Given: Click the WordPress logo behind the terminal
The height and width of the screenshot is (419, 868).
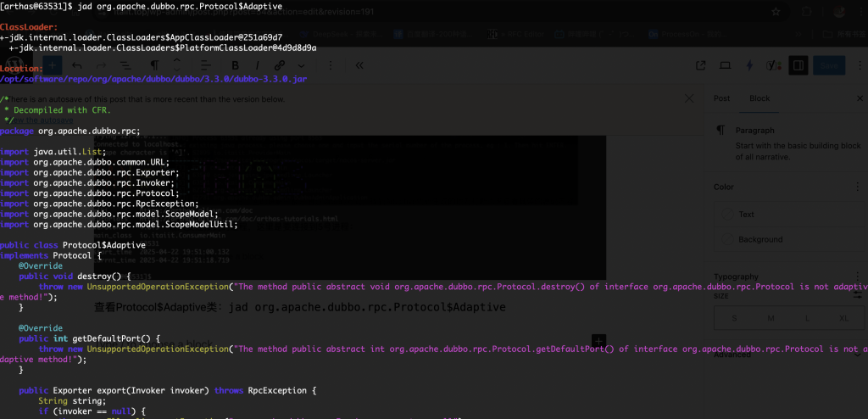Looking at the screenshot, I should pos(14,64).
